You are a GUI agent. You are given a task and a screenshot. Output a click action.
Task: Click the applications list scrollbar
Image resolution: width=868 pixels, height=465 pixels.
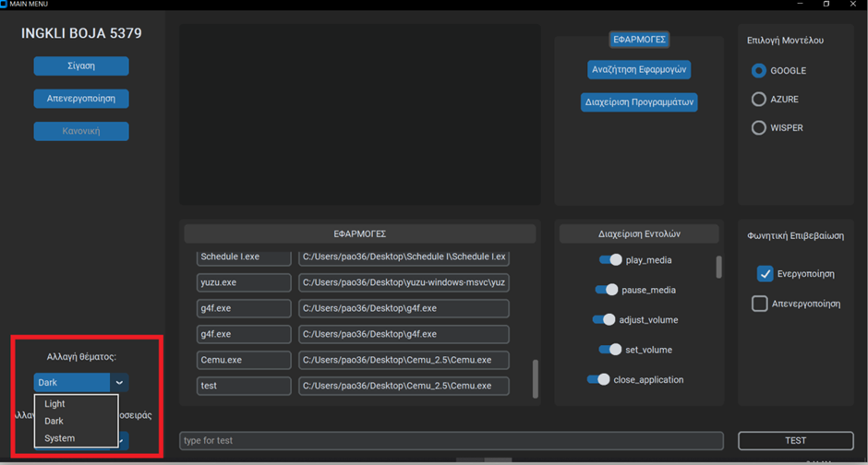536,379
